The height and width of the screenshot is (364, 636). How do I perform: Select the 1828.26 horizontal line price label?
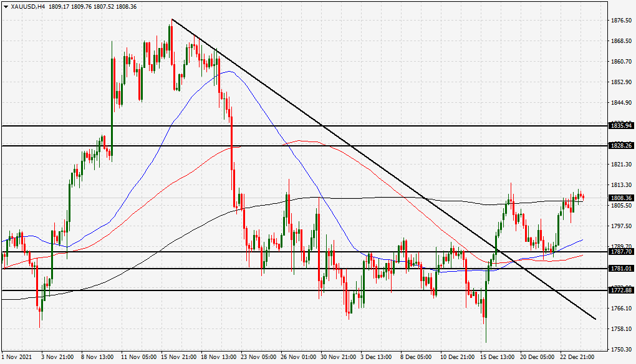[x=622, y=145]
